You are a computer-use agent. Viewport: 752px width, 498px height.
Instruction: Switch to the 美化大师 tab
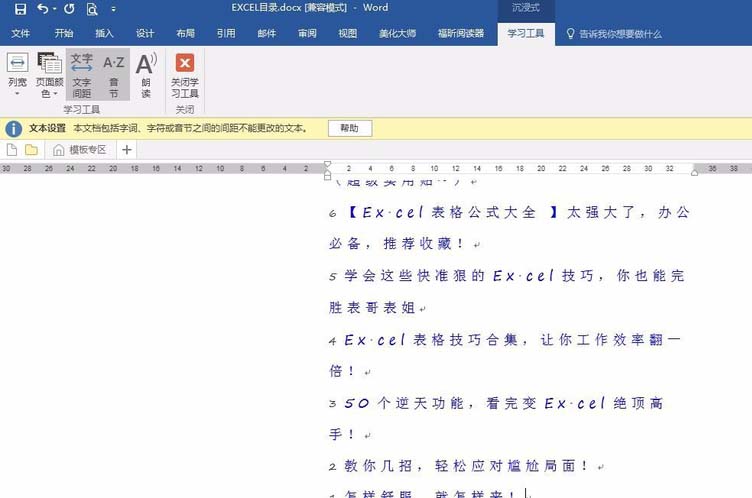click(x=398, y=34)
